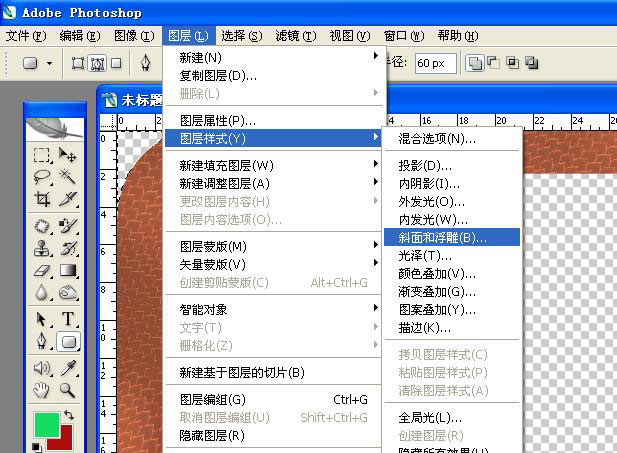Choose 外发光(O)... outer glow style
The height and width of the screenshot is (453, 617).
pos(452,202)
